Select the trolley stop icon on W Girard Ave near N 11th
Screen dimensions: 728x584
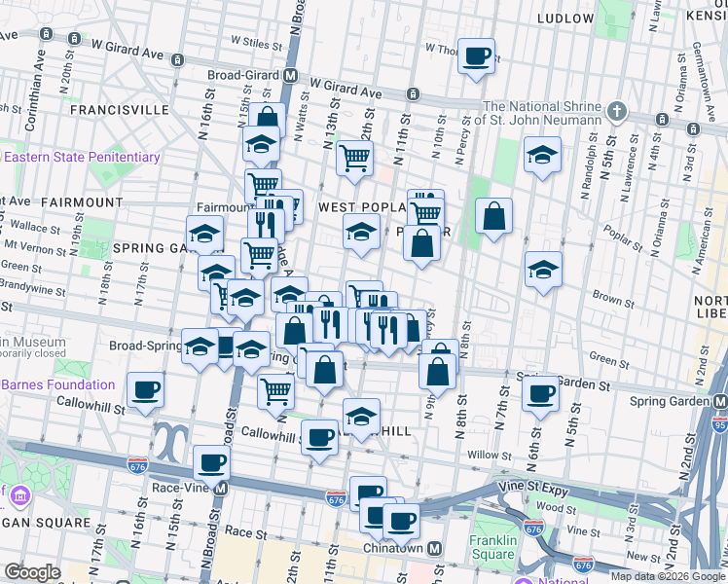tap(413, 94)
